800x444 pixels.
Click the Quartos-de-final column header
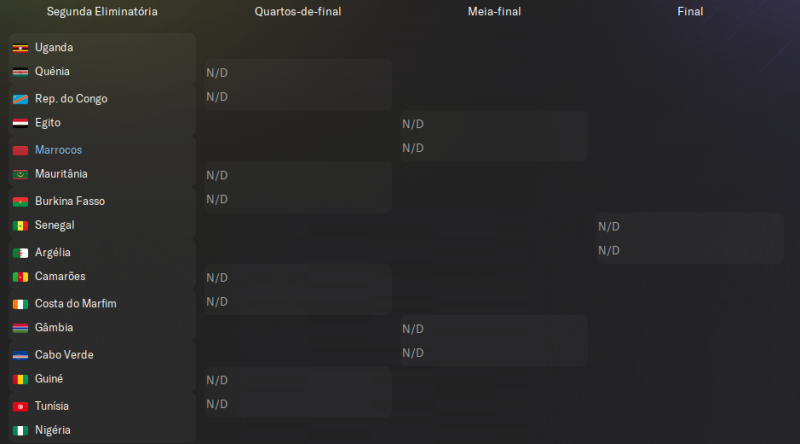coord(297,12)
